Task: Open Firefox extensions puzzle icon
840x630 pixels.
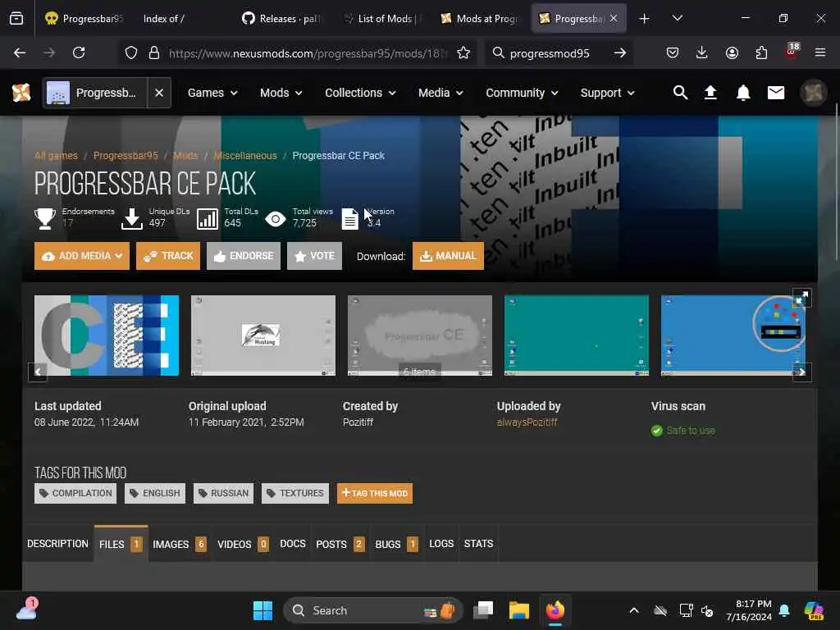Action: click(x=761, y=52)
